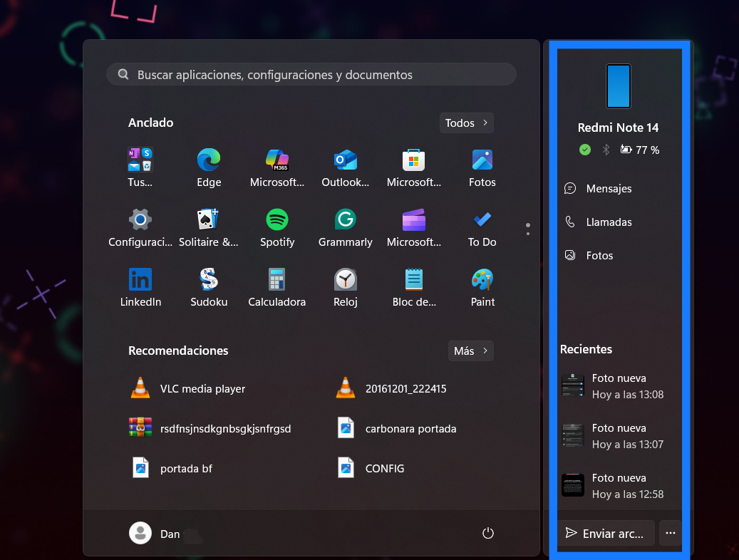Launch Solitaire & Casual Games
Screen dimensions: 739x560
[x=209, y=228]
